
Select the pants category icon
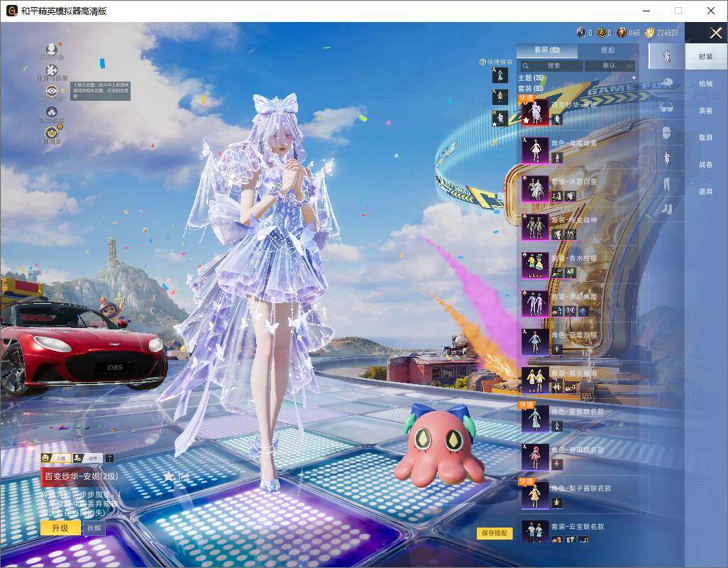[x=667, y=183]
